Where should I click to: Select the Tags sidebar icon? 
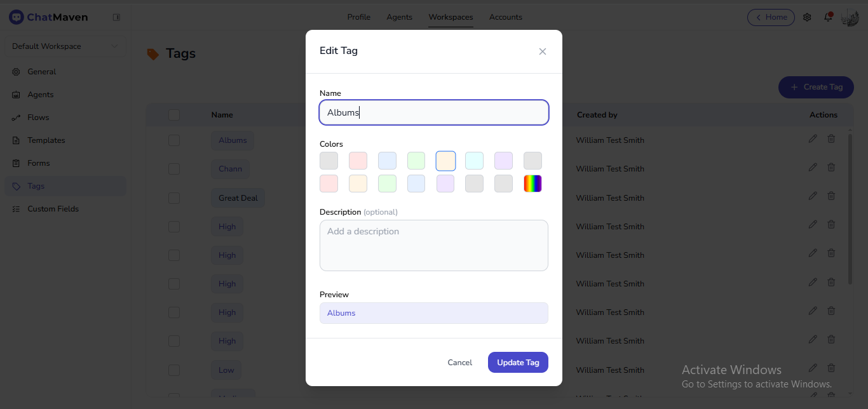[x=15, y=185]
